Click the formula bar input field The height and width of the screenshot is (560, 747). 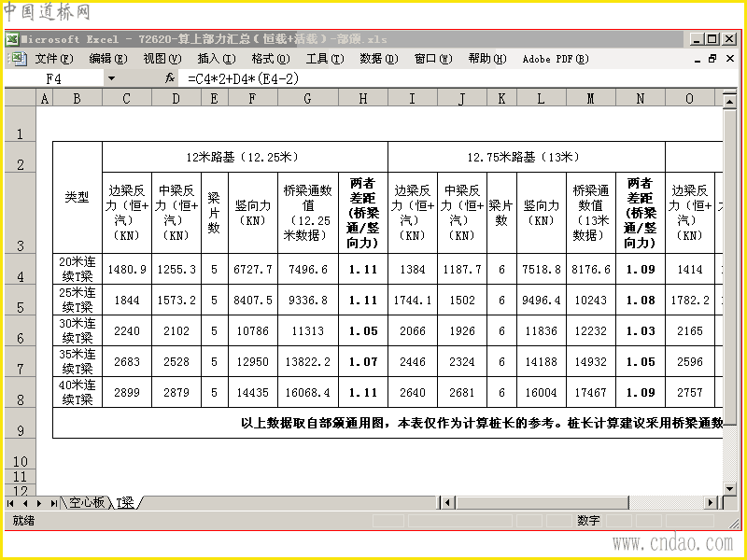[458, 78]
